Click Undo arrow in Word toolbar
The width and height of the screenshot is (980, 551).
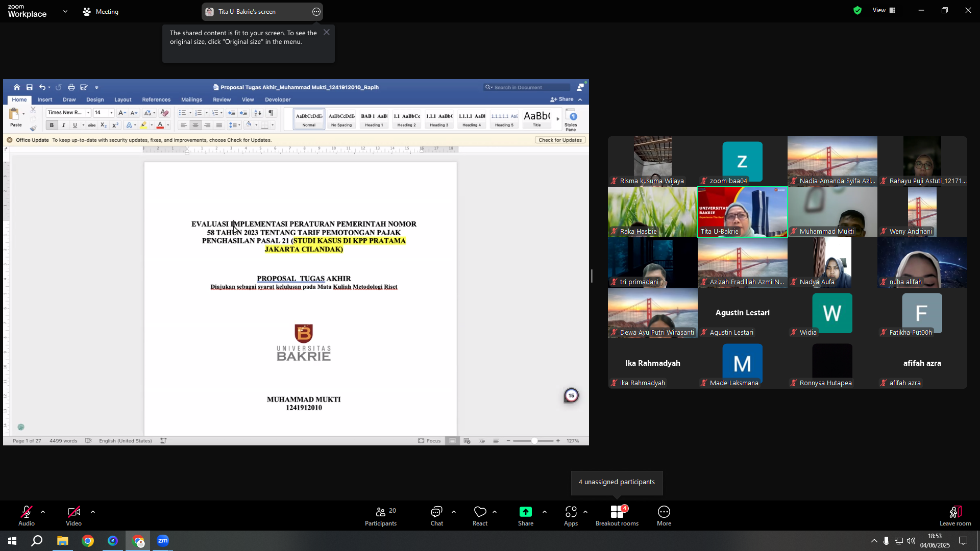[x=42, y=87]
